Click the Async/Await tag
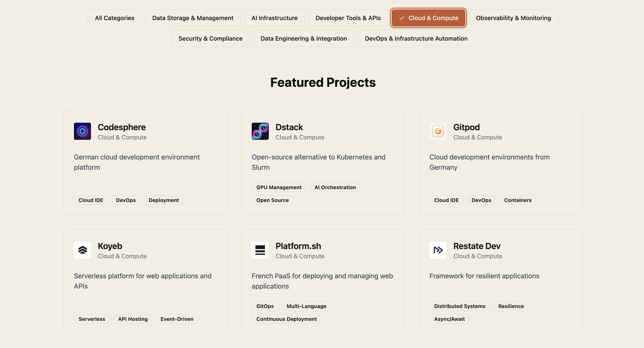Screen dimensions: 644x348 tap(449, 319)
